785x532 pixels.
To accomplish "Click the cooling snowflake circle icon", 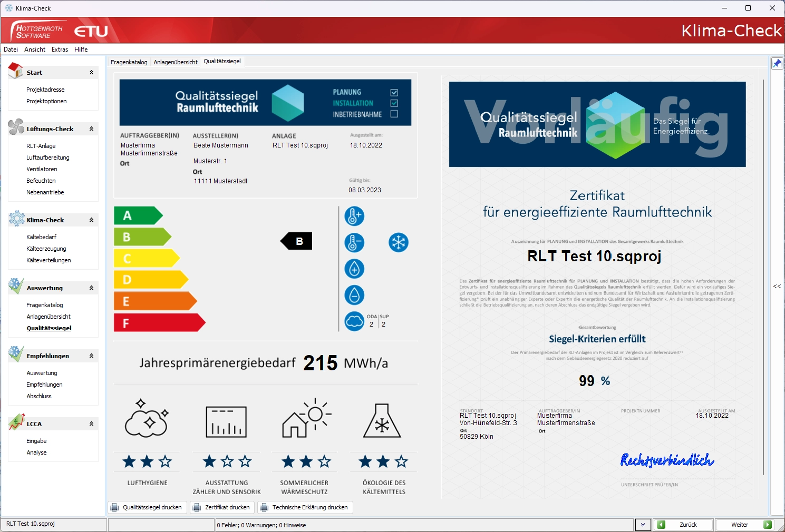I will coord(399,243).
